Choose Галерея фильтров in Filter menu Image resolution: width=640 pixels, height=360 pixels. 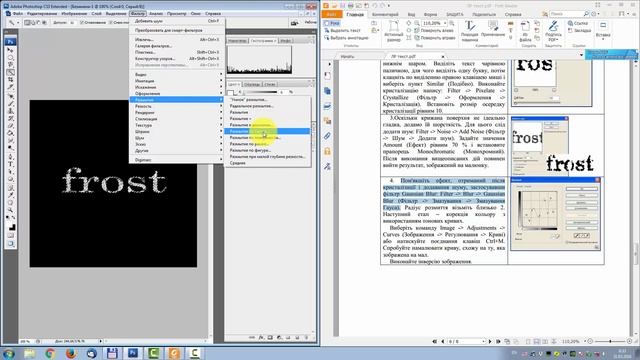(x=177, y=46)
